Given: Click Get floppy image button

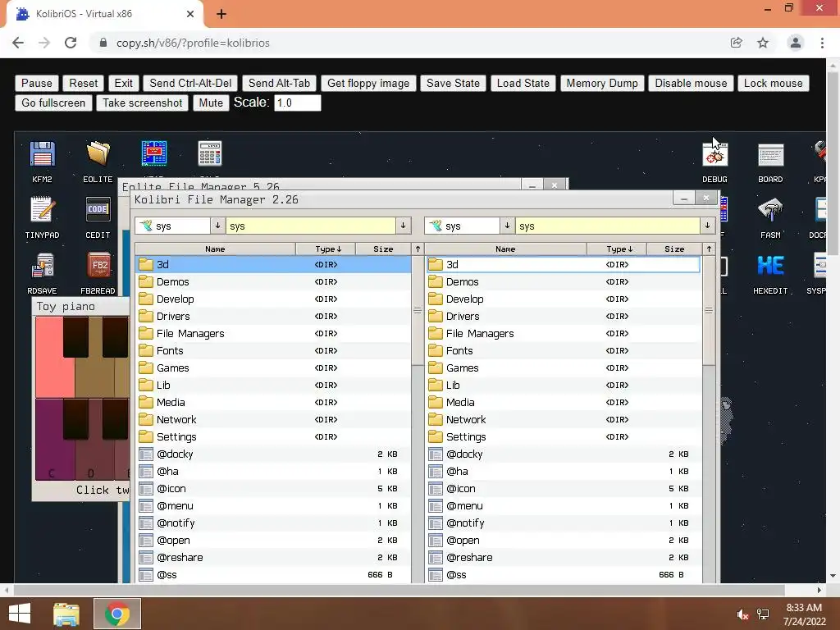Looking at the screenshot, I should click(x=368, y=83).
